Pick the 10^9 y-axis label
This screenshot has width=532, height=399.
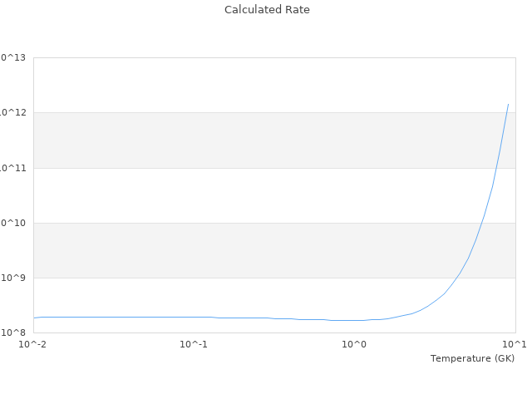click(x=14, y=278)
